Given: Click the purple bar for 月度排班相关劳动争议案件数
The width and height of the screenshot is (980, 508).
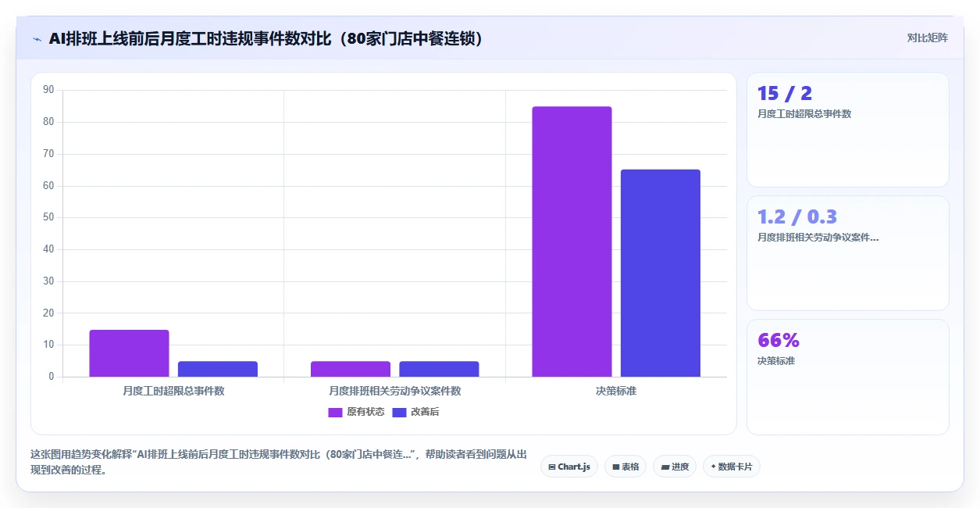Looking at the screenshot, I should (351, 369).
